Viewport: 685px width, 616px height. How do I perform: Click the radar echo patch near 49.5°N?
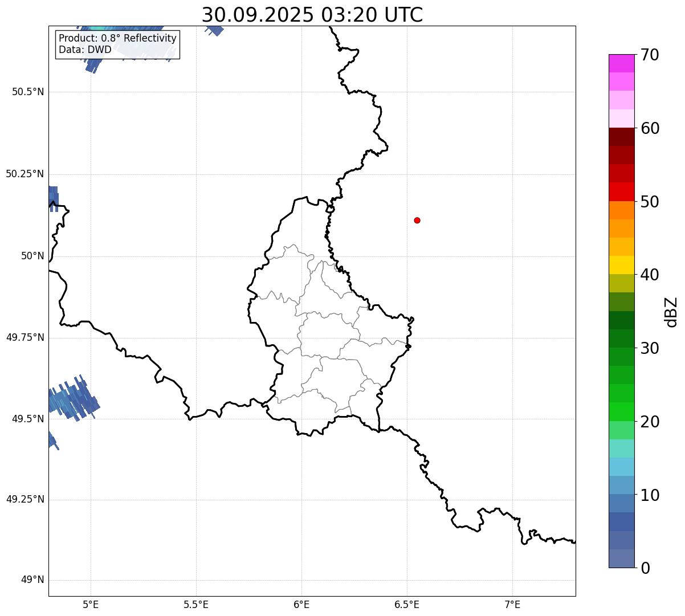point(73,398)
